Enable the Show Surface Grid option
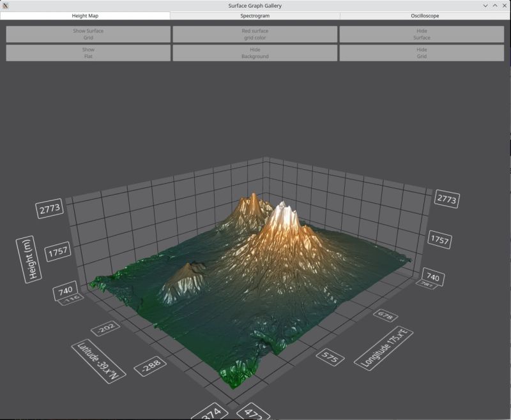Screen dimensions: 511x420 click(x=87, y=34)
